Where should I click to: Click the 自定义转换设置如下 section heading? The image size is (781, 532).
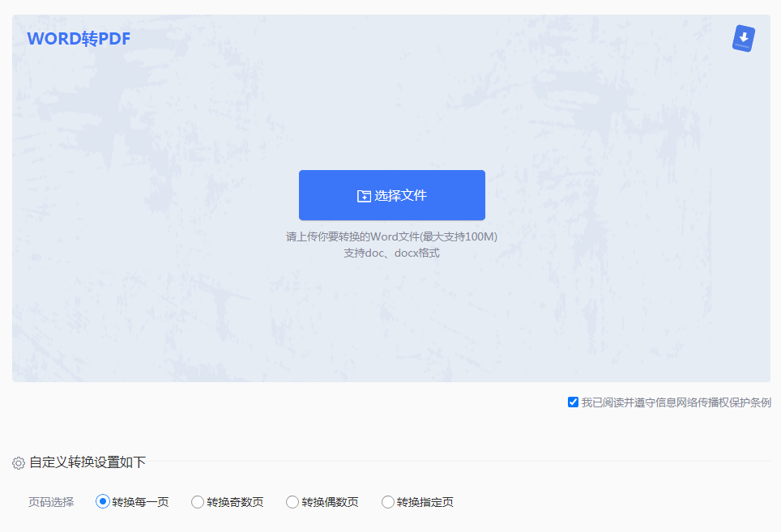(x=85, y=463)
